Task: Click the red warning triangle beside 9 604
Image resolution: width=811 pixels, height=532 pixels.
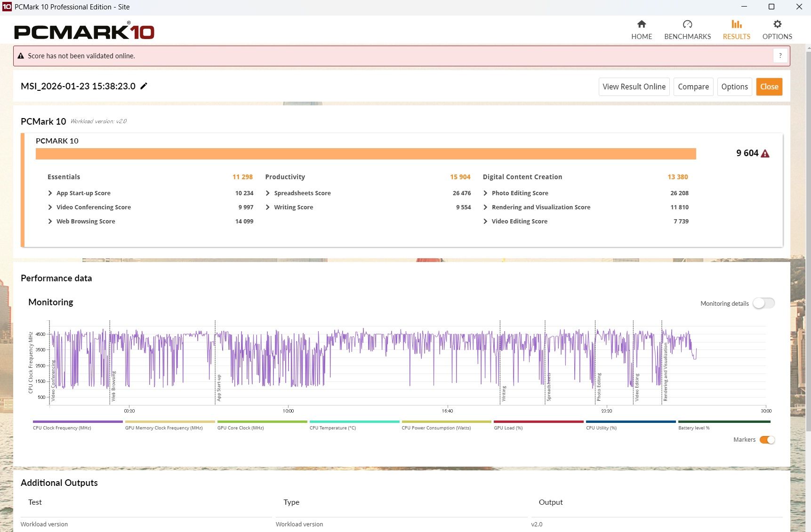Action: [x=765, y=154]
